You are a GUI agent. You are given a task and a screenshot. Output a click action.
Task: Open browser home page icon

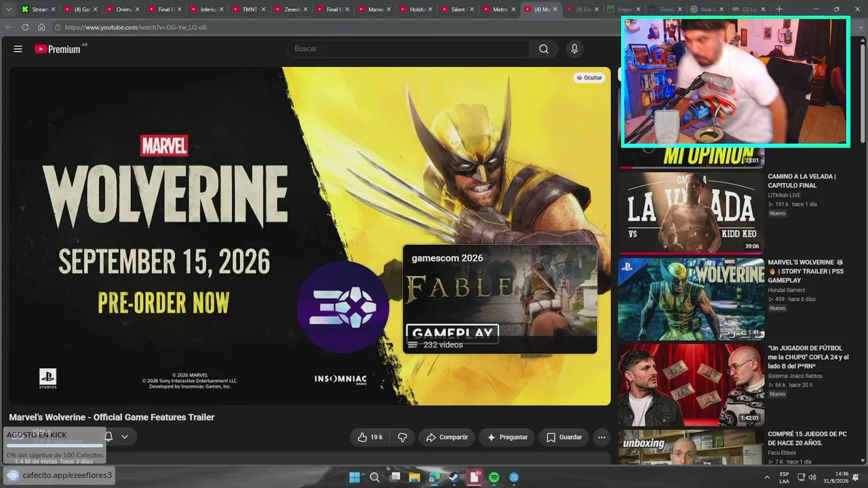tap(41, 27)
